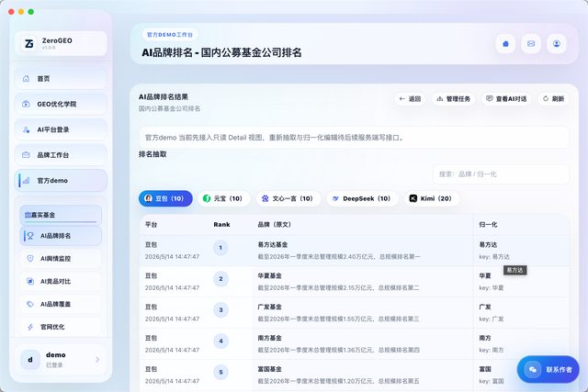Click the rank 1 badge

click(x=220, y=248)
